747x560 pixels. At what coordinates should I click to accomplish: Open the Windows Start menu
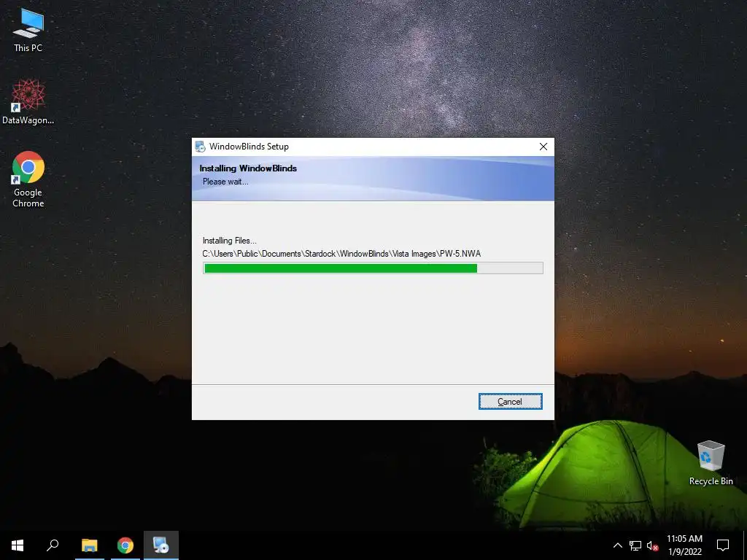coord(18,545)
